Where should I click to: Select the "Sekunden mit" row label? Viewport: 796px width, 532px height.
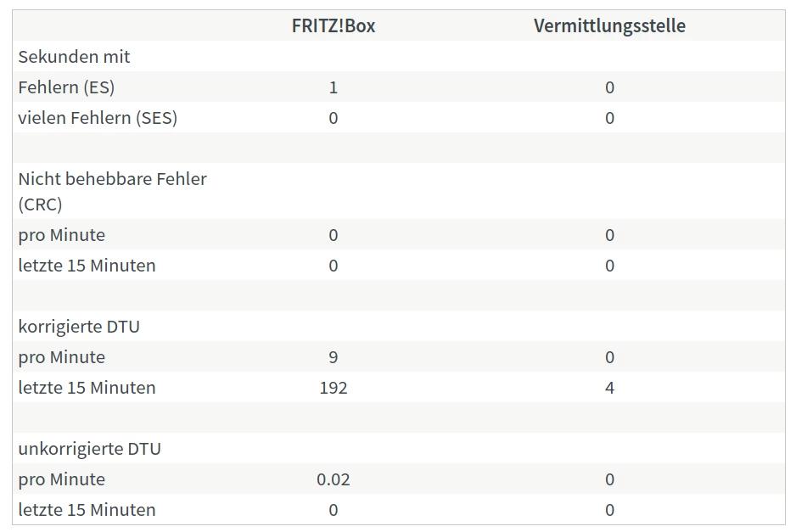(x=74, y=57)
